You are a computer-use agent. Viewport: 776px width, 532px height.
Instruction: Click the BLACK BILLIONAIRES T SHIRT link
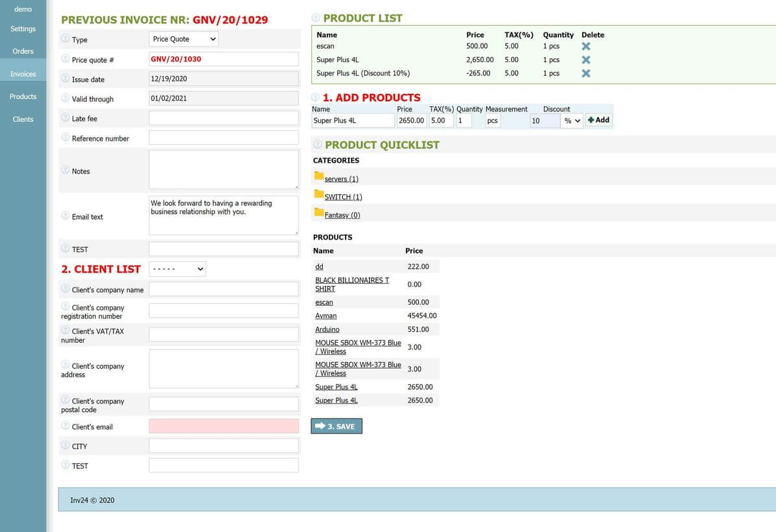(x=352, y=284)
